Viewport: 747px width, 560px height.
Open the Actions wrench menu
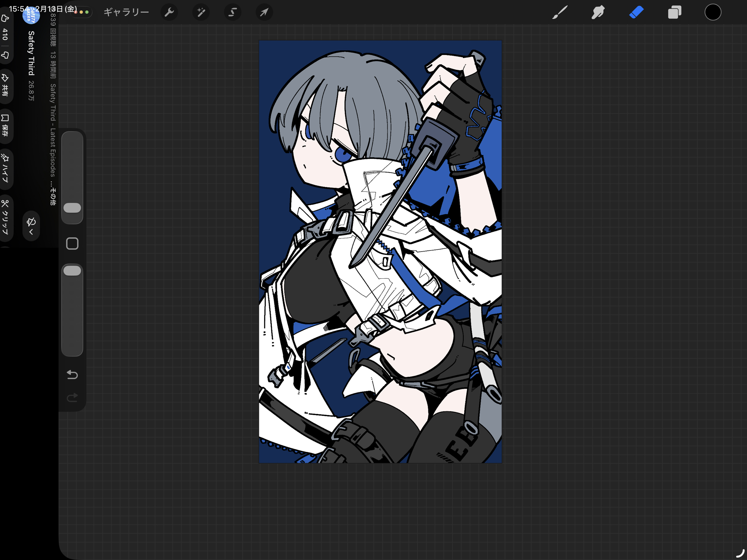169,12
